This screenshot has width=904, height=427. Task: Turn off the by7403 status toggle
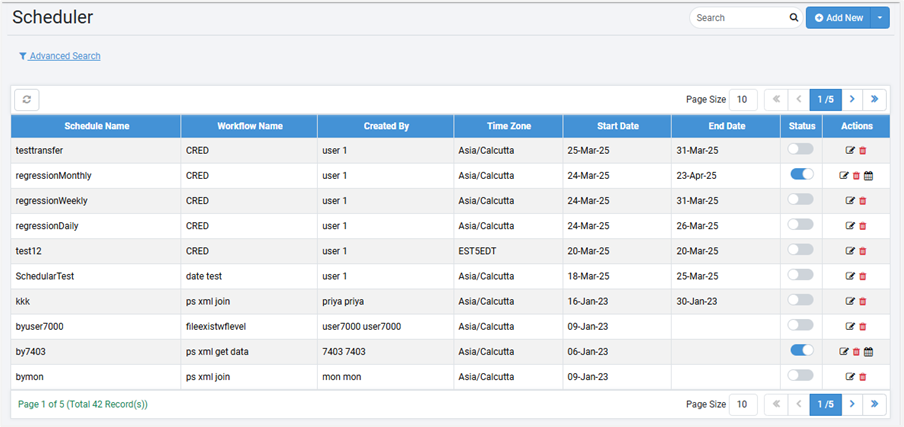tap(801, 349)
